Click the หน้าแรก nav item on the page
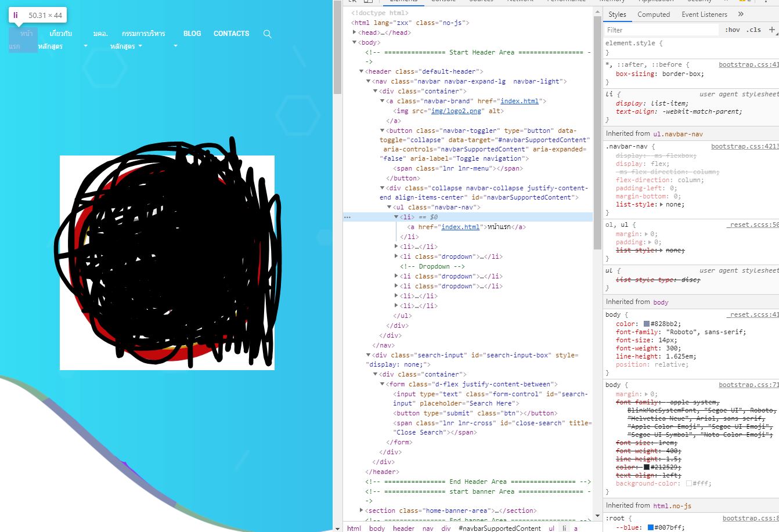Viewport: 779px width, 532px height. pos(23,40)
